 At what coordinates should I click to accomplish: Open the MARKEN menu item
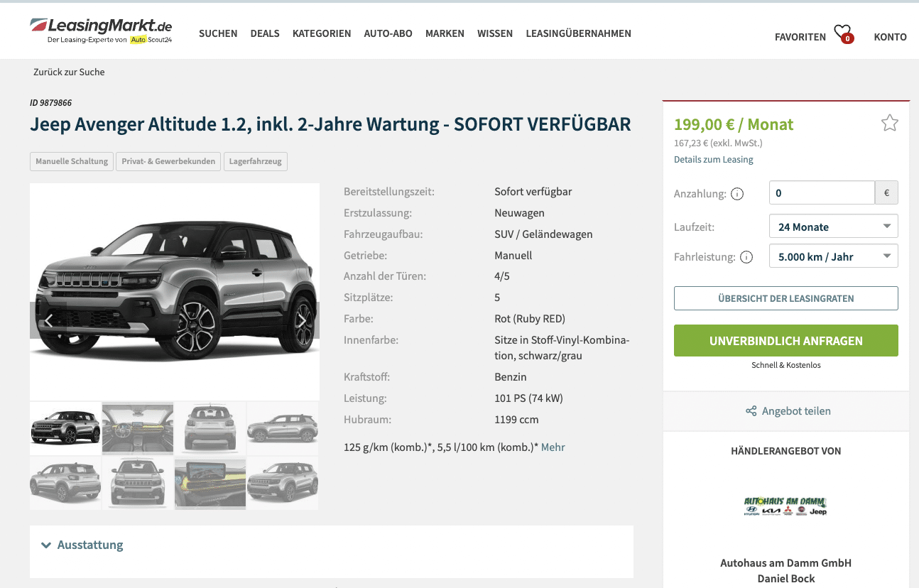pyautogui.click(x=445, y=33)
